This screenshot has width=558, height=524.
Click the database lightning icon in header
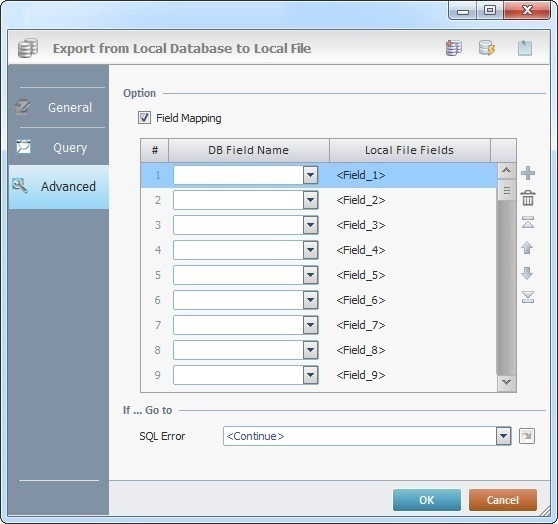(x=487, y=48)
